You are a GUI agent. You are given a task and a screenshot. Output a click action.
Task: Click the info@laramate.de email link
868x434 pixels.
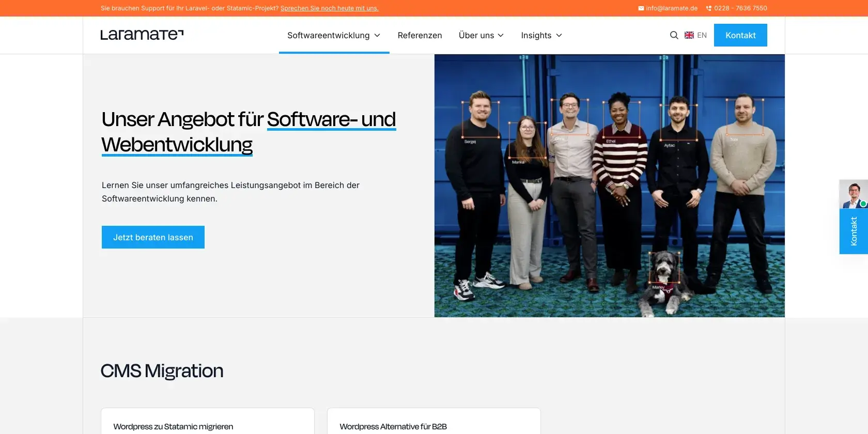(672, 8)
